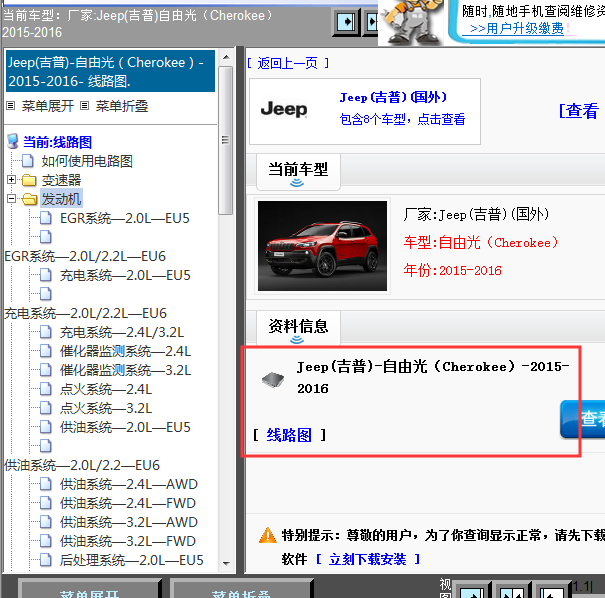Click the folder icon of 变速器
The image size is (605, 598).
pos(29,180)
